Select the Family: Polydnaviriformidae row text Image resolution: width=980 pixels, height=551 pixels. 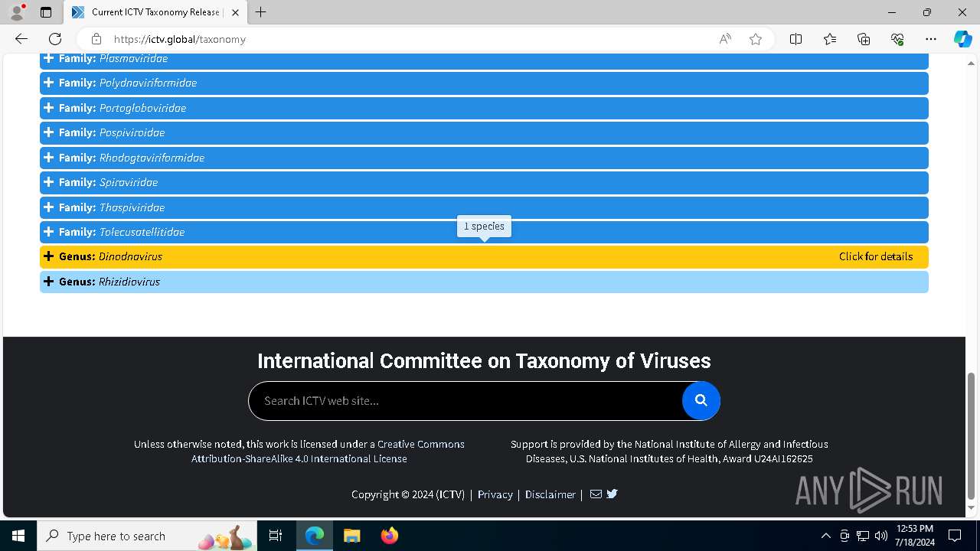(128, 83)
